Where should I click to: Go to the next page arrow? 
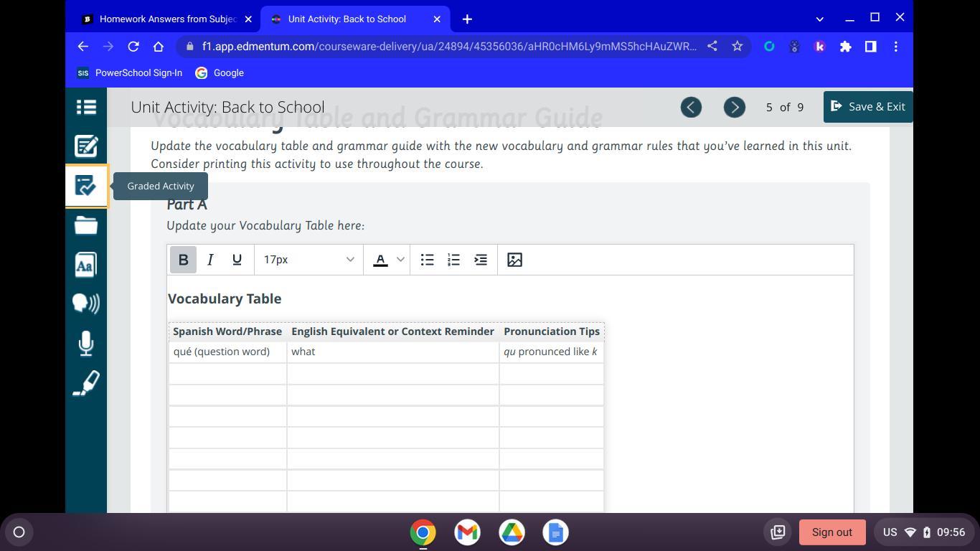734,107
